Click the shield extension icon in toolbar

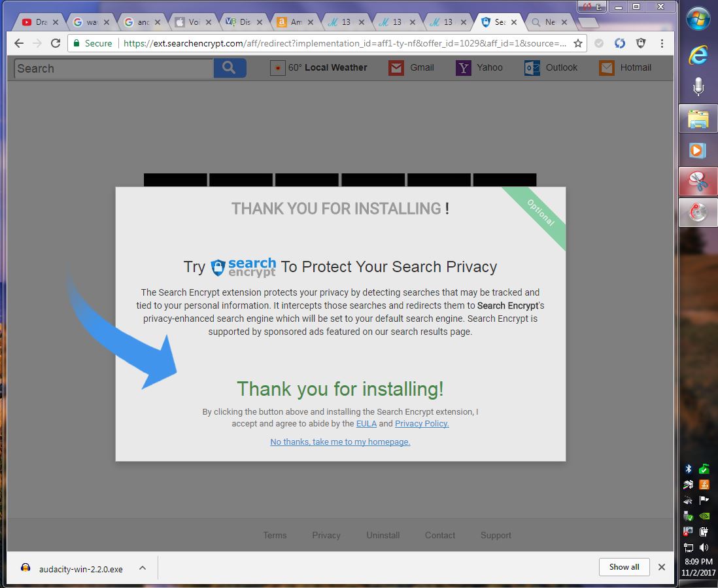click(641, 43)
